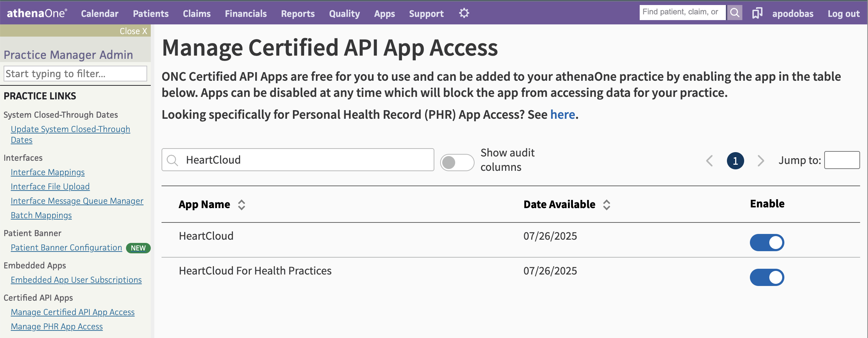Toggle Show audit columns switch
Viewport: 868px width, 338px height.
[x=457, y=163]
